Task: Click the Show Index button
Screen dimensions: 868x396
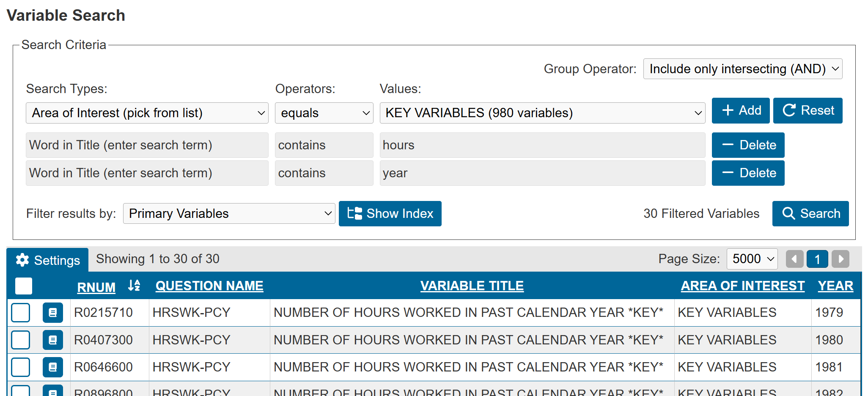Action: click(390, 214)
